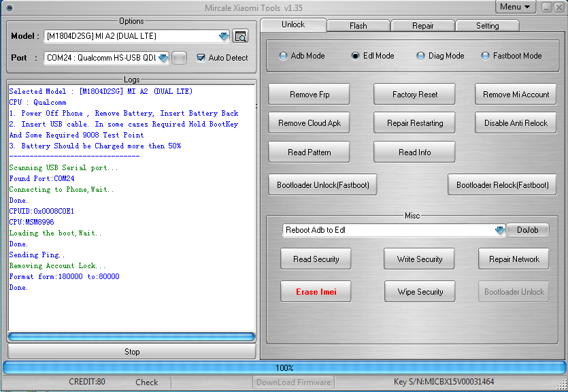Select Adb Mode radio button
This screenshot has height=392, width=568.
[283, 56]
